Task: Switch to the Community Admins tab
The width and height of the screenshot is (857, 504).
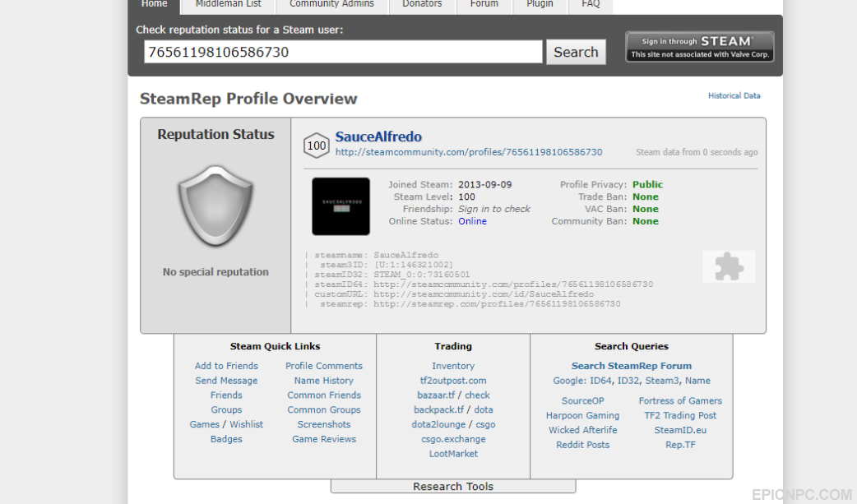Action: (x=331, y=4)
